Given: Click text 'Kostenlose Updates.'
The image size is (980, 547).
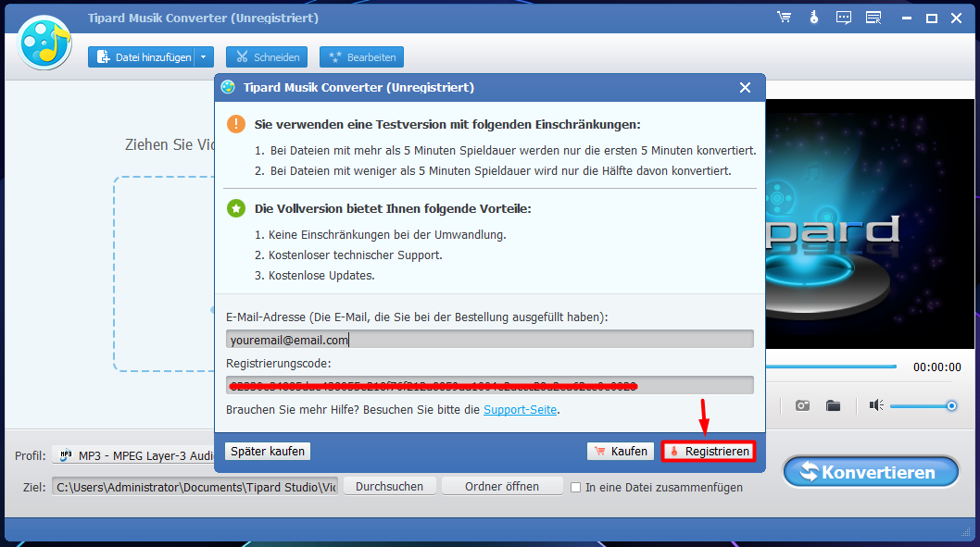Looking at the screenshot, I should pos(321,276).
